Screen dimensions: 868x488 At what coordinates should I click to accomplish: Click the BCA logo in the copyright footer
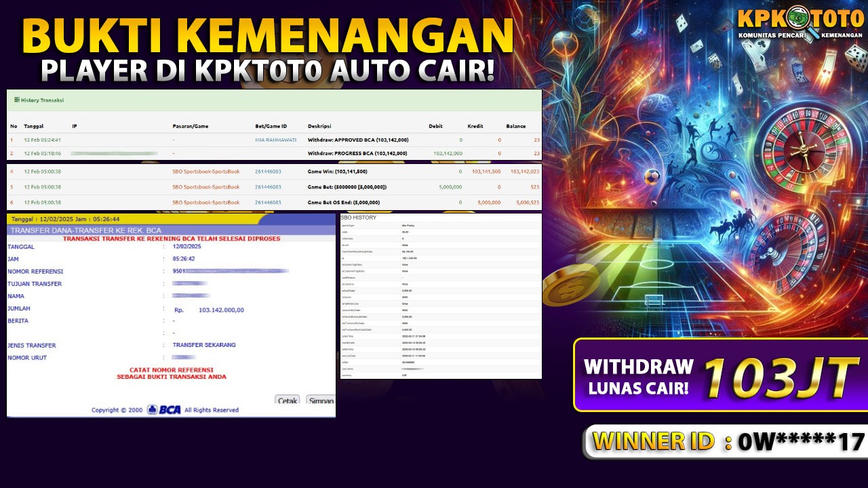(x=164, y=409)
